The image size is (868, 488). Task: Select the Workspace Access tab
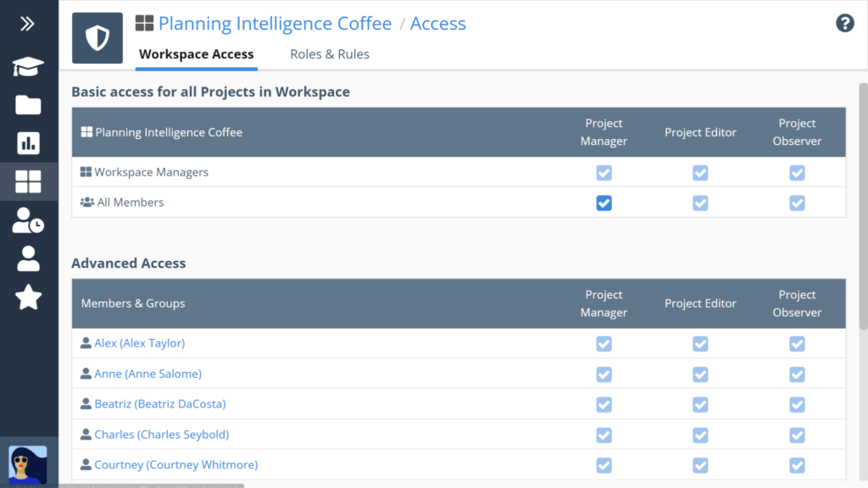click(196, 54)
